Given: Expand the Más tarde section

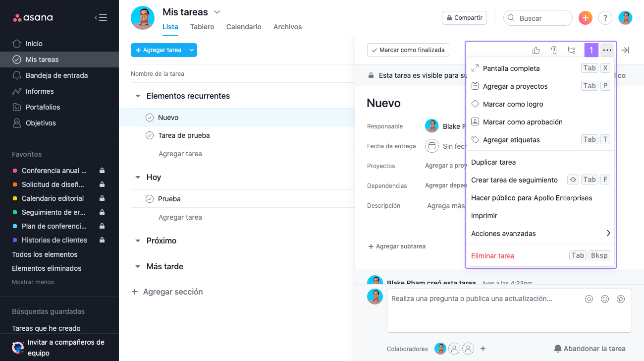Looking at the screenshot, I should (x=138, y=267).
